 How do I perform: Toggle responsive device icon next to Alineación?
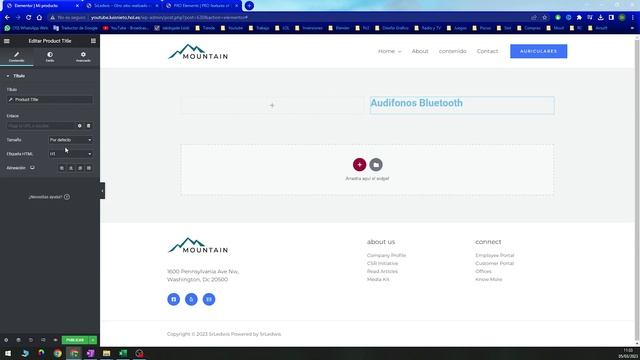point(32,168)
